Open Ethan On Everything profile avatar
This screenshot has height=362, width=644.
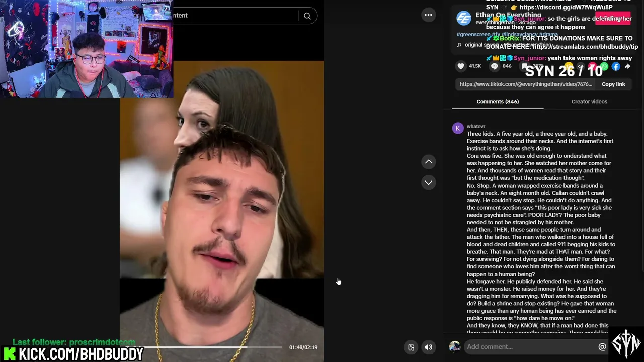click(463, 18)
